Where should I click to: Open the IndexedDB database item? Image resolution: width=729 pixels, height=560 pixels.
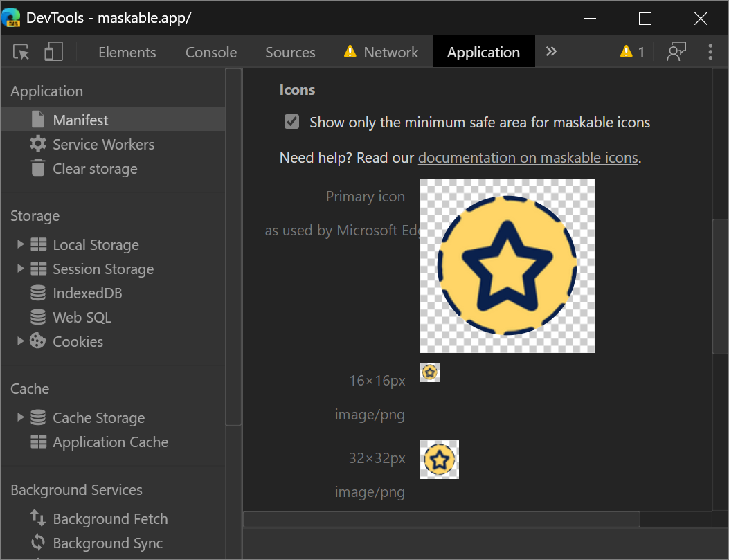click(87, 293)
